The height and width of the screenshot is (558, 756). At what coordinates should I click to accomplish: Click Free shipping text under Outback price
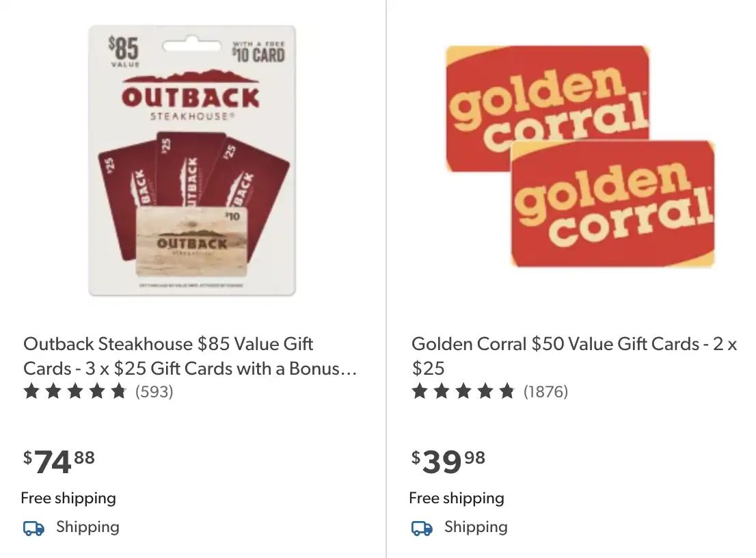pyautogui.click(x=68, y=499)
